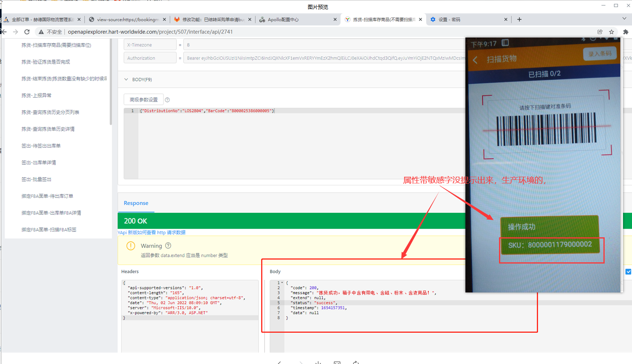This screenshot has height=364, width=632.
Task: Select the Response tab
Action: [136, 203]
